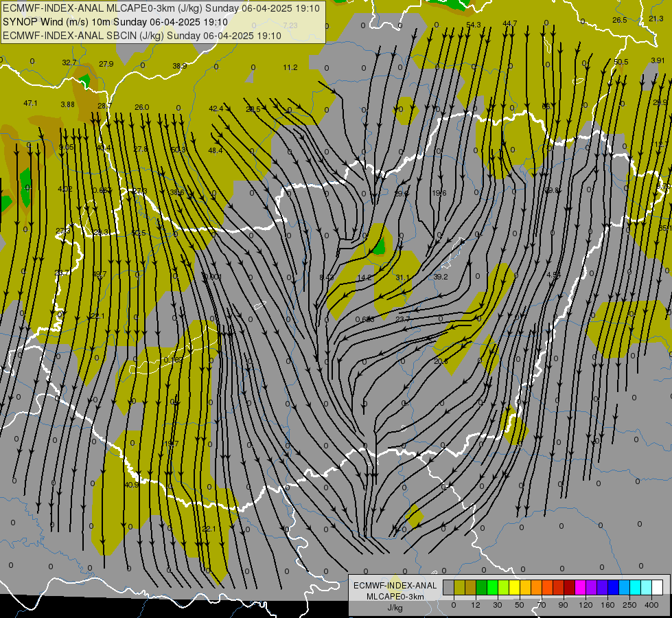This screenshot has width=672, height=618.
Task: Click the map value 27.9
Action: (x=106, y=64)
